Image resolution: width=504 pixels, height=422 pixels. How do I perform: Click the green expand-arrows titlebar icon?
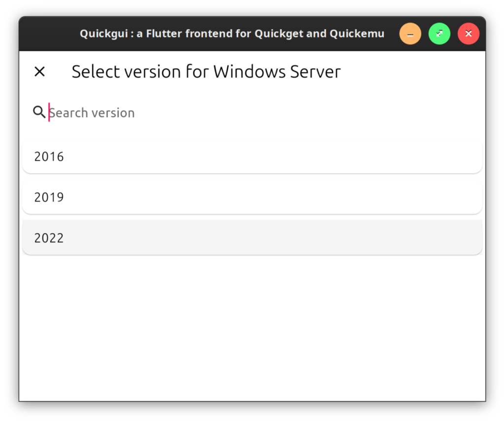coord(439,34)
